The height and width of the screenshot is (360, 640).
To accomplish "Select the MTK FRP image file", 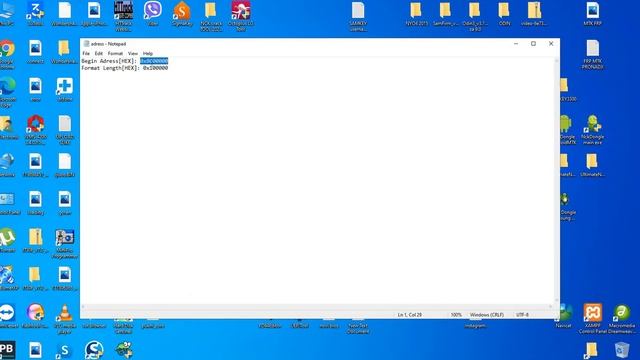I will (592, 14).
